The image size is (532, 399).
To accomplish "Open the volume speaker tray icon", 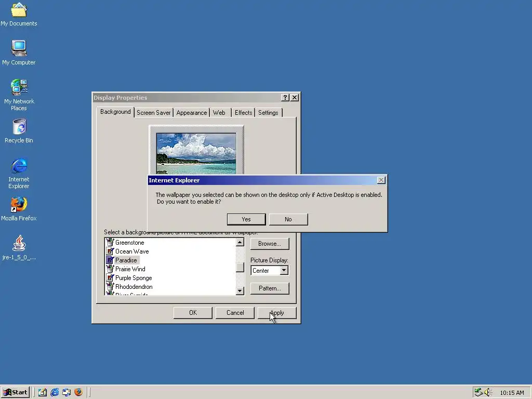I will 488,392.
